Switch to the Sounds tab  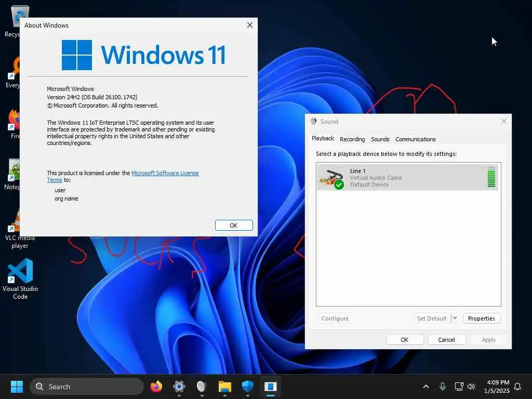click(380, 139)
